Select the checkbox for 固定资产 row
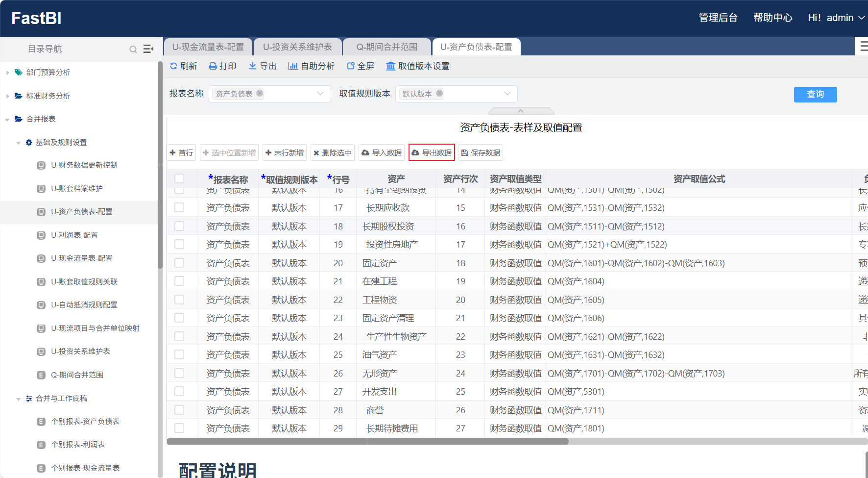868x478 pixels. [x=179, y=263]
